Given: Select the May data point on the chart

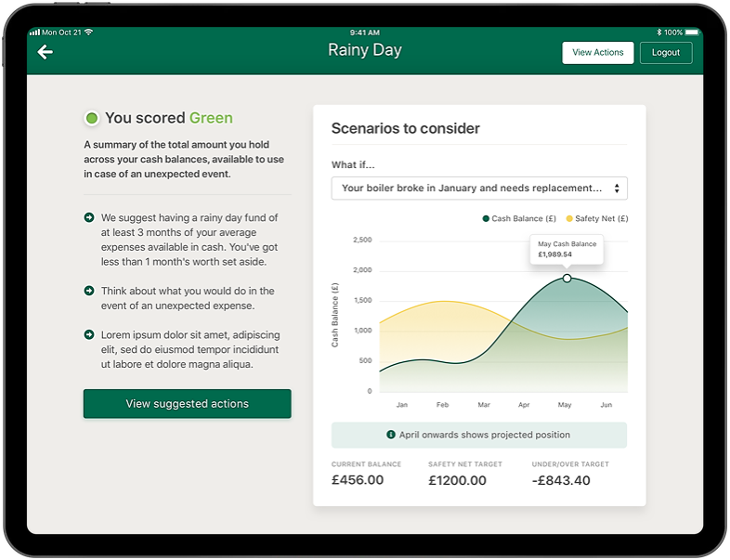Looking at the screenshot, I should [x=567, y=278].
